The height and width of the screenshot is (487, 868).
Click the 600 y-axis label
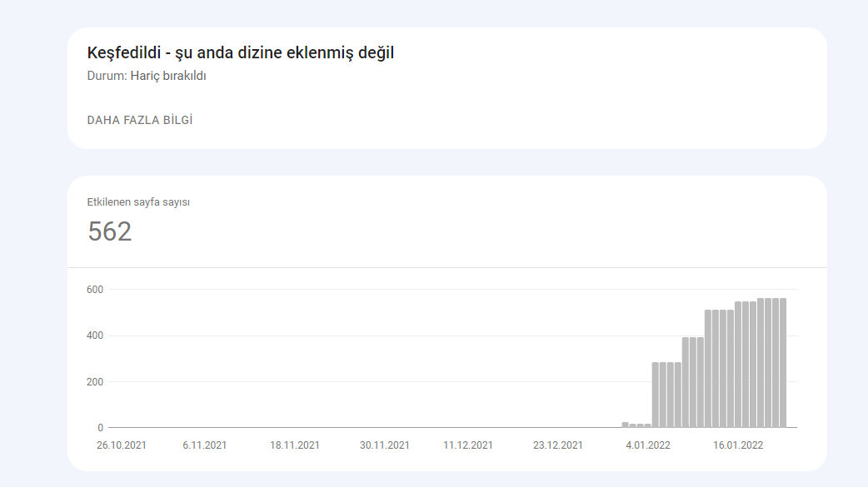[x=95, y=290]
